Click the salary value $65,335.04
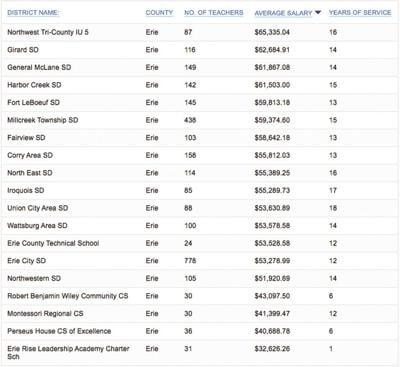Image resolution: width=400 pixels, height=367 pixels. [x=272, y=32]
